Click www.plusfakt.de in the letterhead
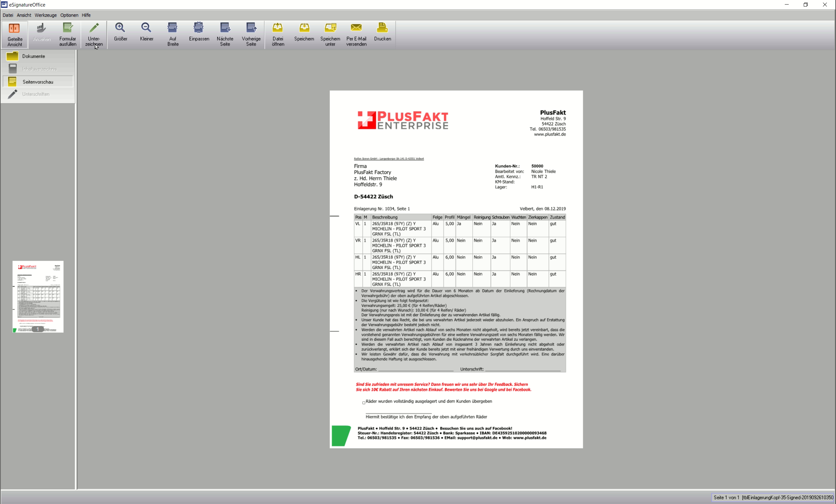836x504 pixels. pyautogui.click(x=550, y=134)
